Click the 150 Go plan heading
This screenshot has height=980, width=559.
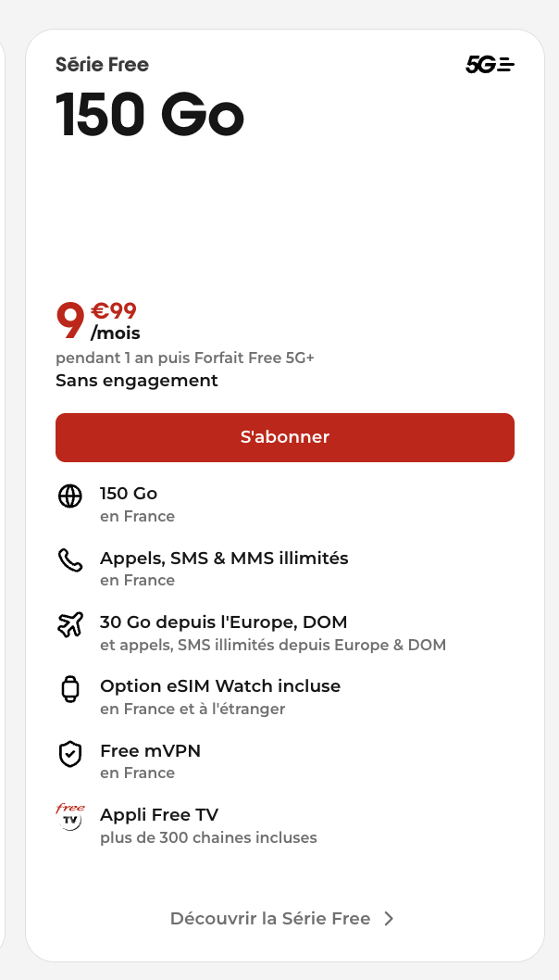(x=150, y=116)
